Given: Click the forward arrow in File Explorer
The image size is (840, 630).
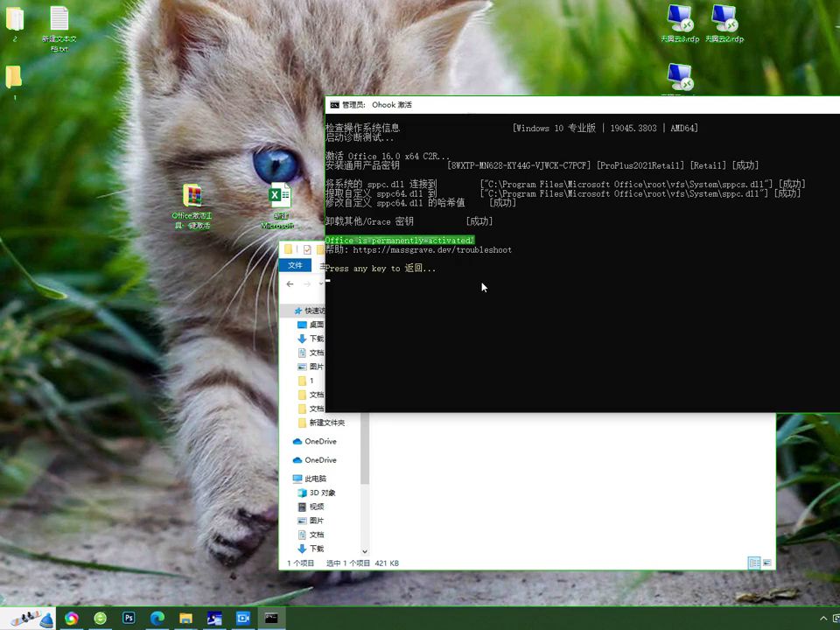Looking at the screenshot, I should (x=307, y=283).
